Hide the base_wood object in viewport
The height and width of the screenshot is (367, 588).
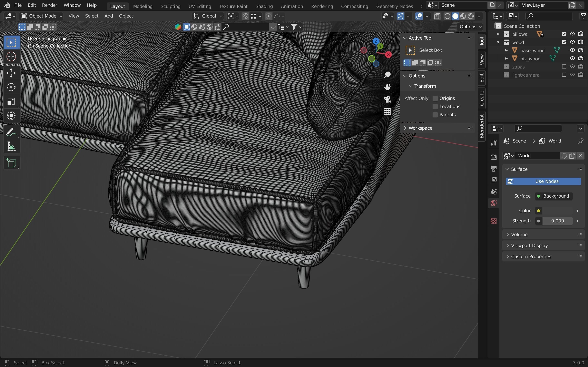(572, 50)
